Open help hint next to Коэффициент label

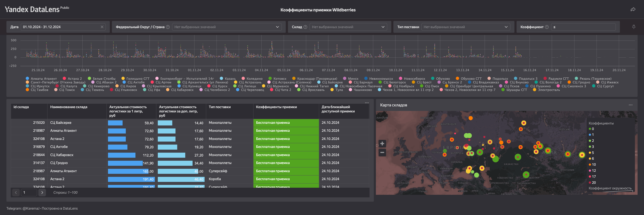tap(547, 27)
